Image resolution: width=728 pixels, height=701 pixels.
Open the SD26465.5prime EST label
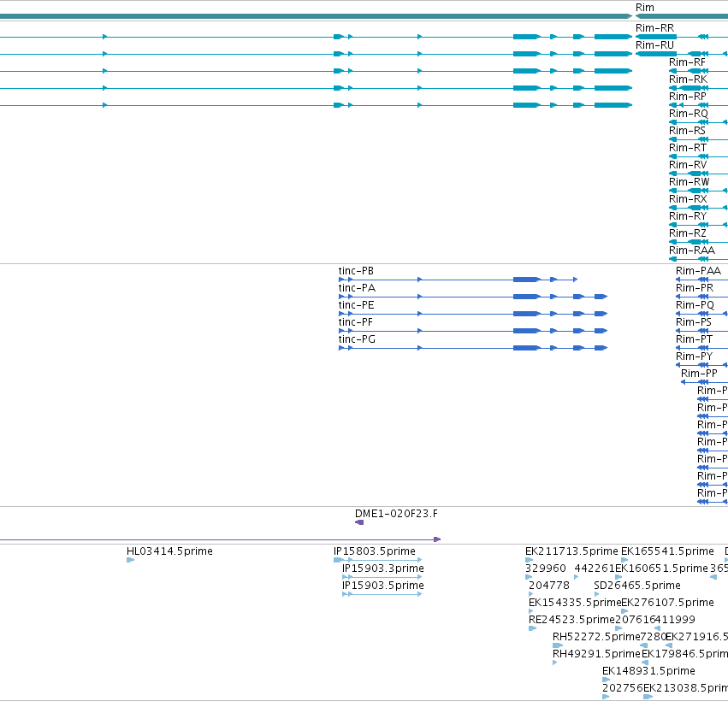tap(637, 586)
